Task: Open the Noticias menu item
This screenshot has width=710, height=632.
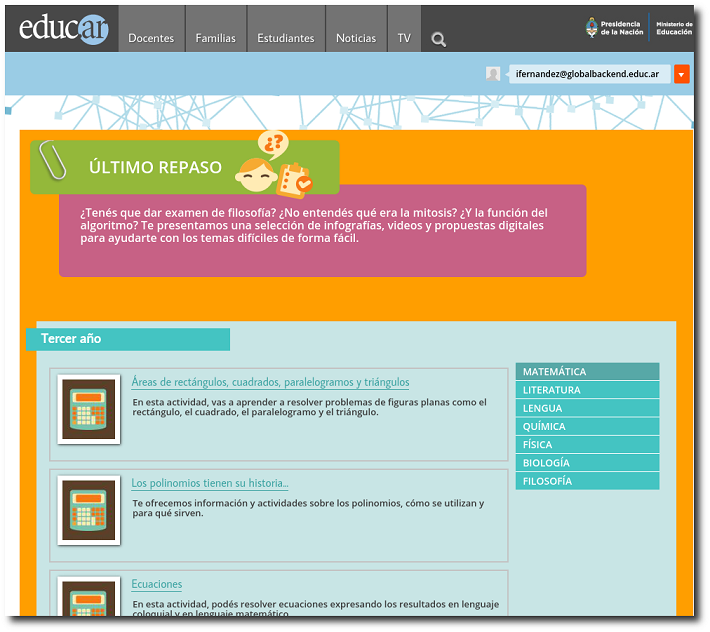Action: 356,38
